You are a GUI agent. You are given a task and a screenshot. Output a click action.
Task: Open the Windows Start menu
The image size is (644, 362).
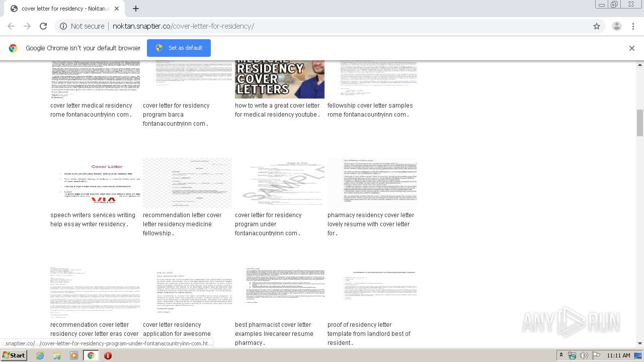coord(14,355)
